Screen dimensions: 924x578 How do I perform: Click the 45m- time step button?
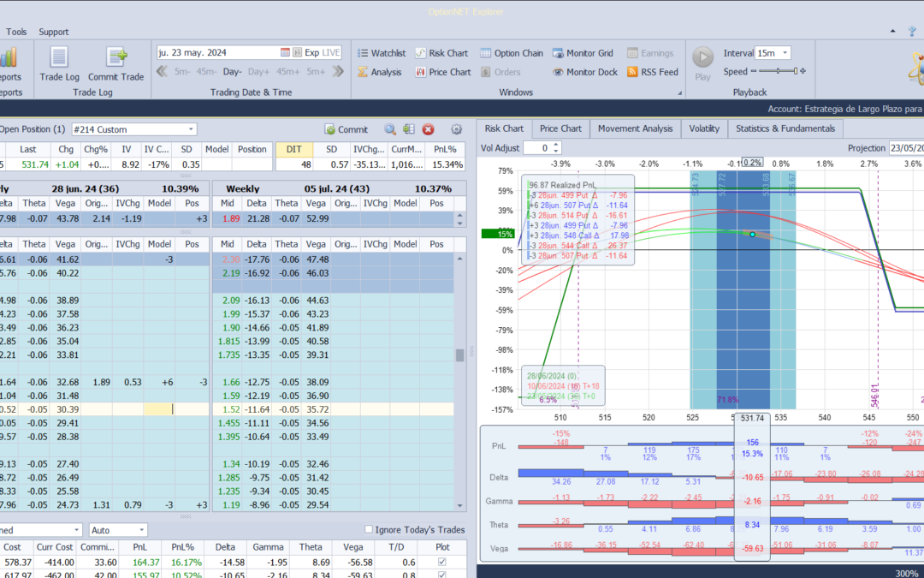click(x=206, y=71)
